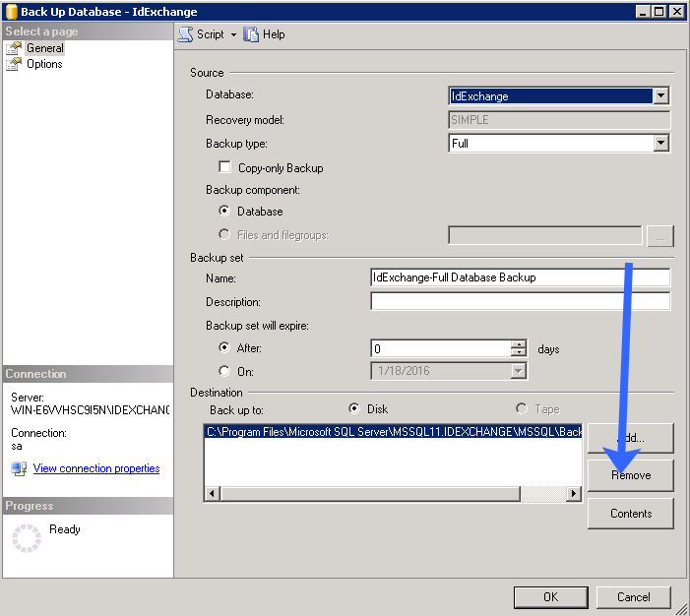Click OK to start backup
Image resolution: width=690 pixels, height=616 pixels.
pos(550,597)
